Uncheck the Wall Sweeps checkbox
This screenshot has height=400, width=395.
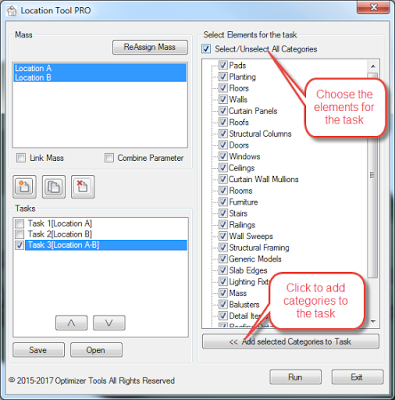tap(223, 236)
